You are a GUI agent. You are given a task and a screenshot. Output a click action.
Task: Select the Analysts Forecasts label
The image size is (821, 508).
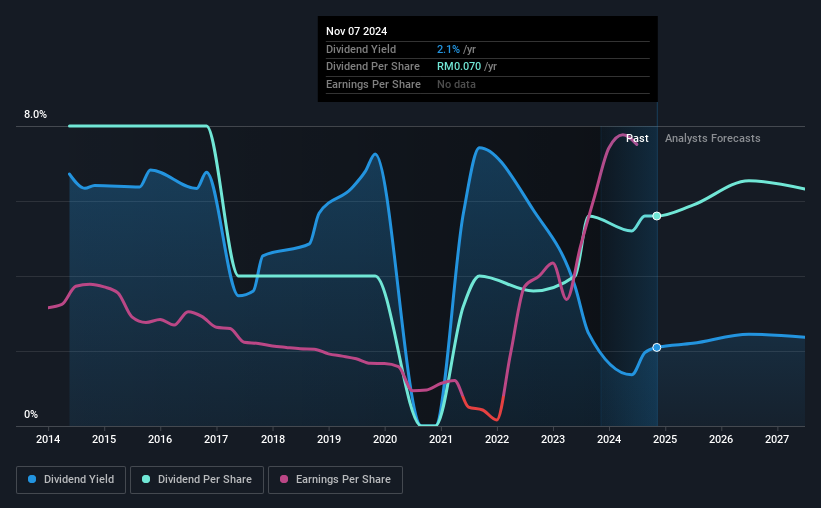coord(713,138)
